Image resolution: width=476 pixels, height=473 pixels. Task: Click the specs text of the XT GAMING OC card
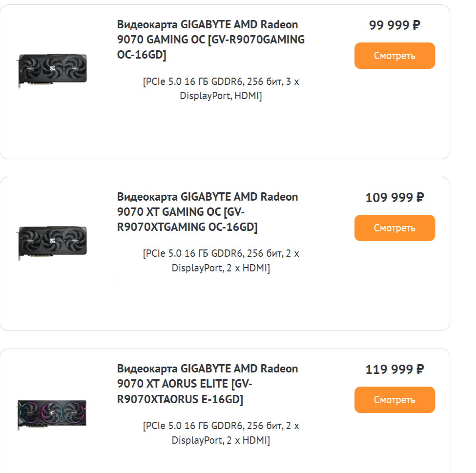point(221,261)
